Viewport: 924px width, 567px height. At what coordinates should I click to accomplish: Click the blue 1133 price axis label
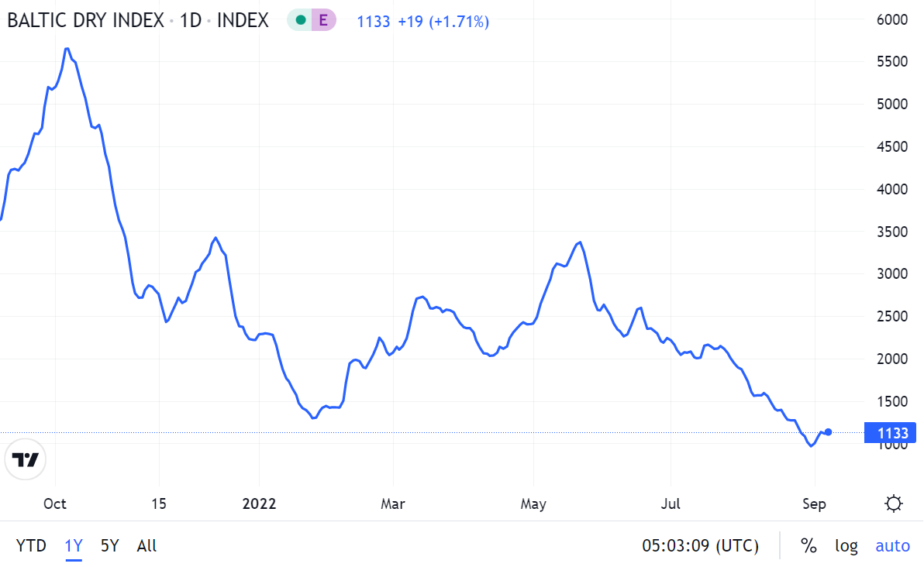pyautogui.click(x=889, y=432)
